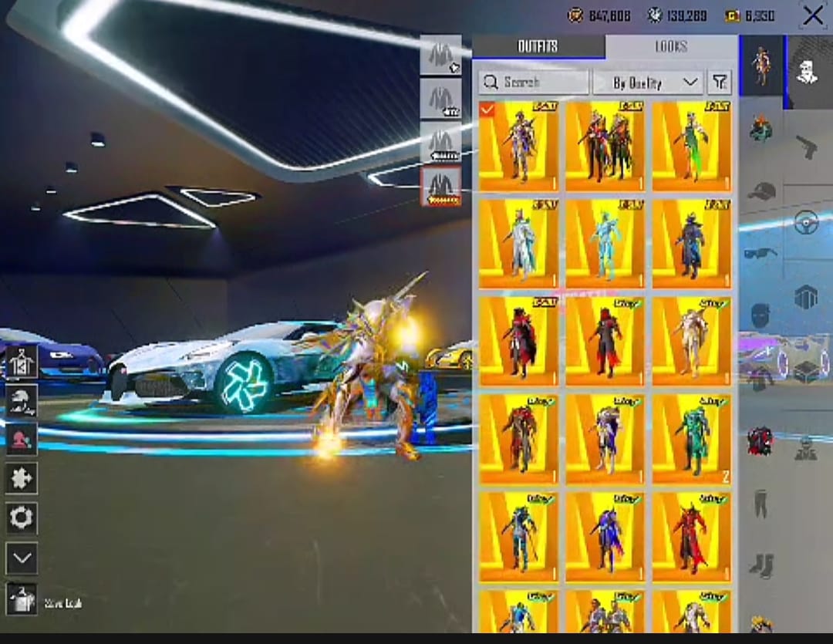Collapse the left toolbar with the down chevron

[22, 558]
